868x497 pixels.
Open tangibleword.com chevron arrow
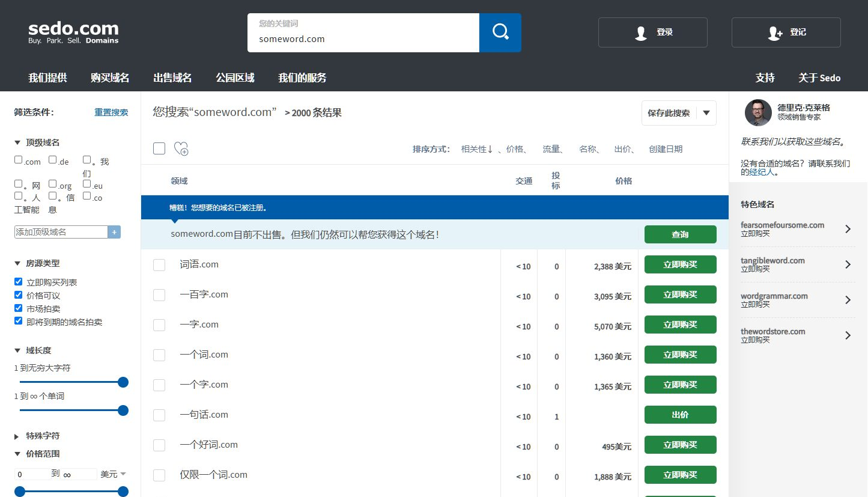point(848,264)
